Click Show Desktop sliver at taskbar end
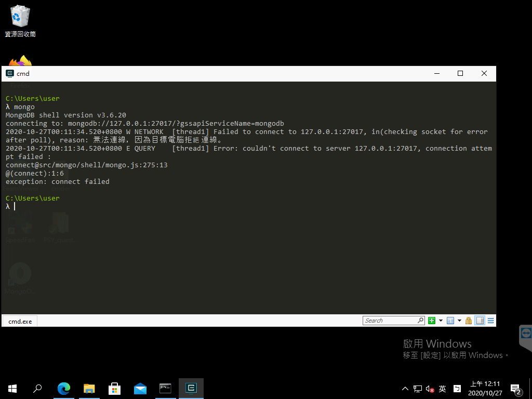This screenshot has width=532, height=399. [x=530, y=389]
